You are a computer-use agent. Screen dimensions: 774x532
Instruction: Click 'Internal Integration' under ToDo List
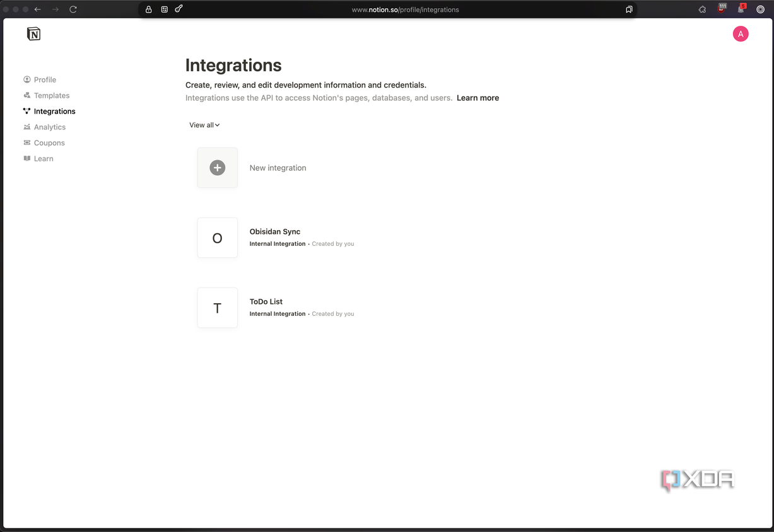(278, 314)
